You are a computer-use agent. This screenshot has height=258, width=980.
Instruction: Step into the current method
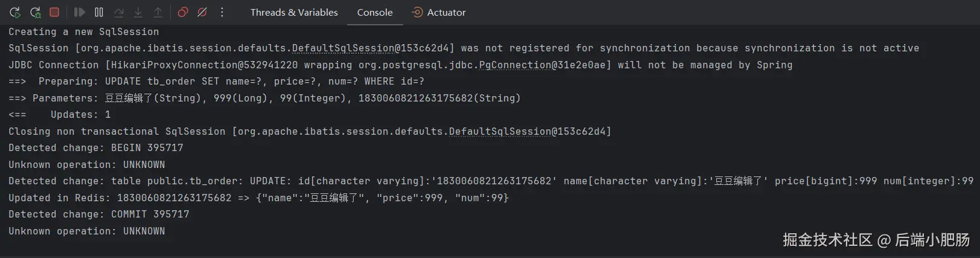tap(138, 12)
